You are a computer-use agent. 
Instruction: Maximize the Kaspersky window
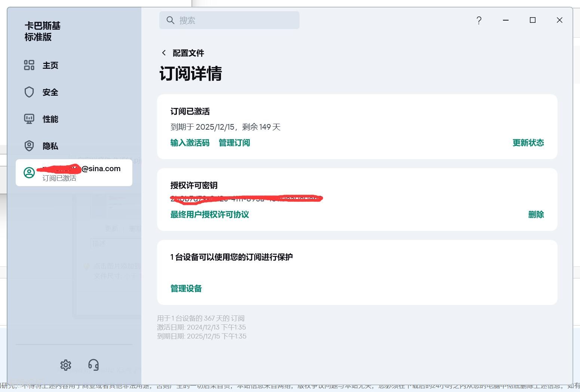tap(533, 20)
